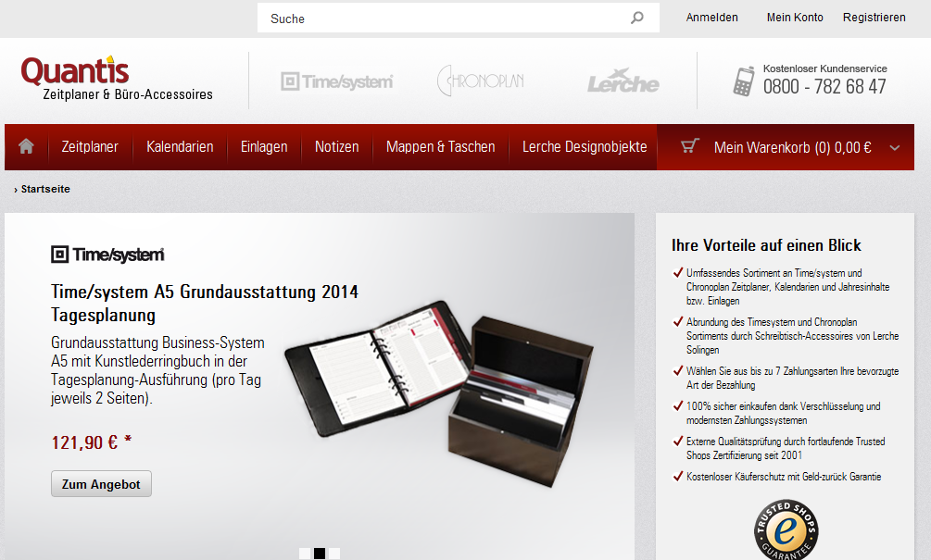This screenshot has width=931, height=560.
Task: Click the Suche search field
Action: (458, 18)
